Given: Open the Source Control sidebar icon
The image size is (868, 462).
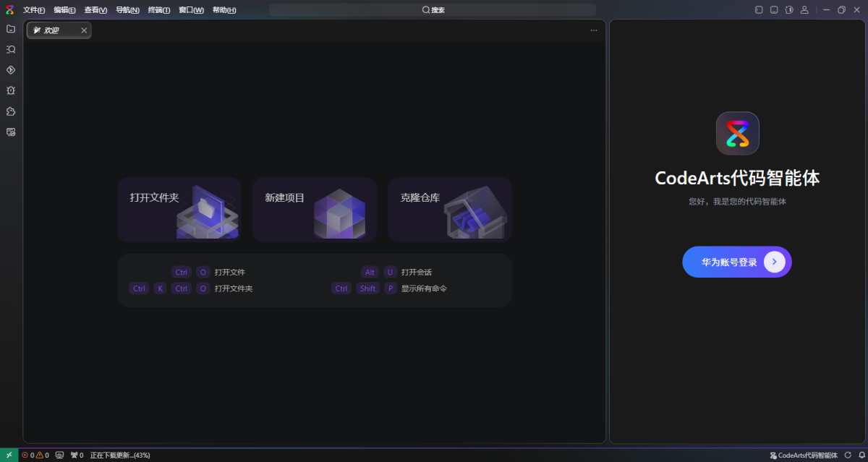Looking at the screenshot, I should pyautogui.click(x=11, y=70).
